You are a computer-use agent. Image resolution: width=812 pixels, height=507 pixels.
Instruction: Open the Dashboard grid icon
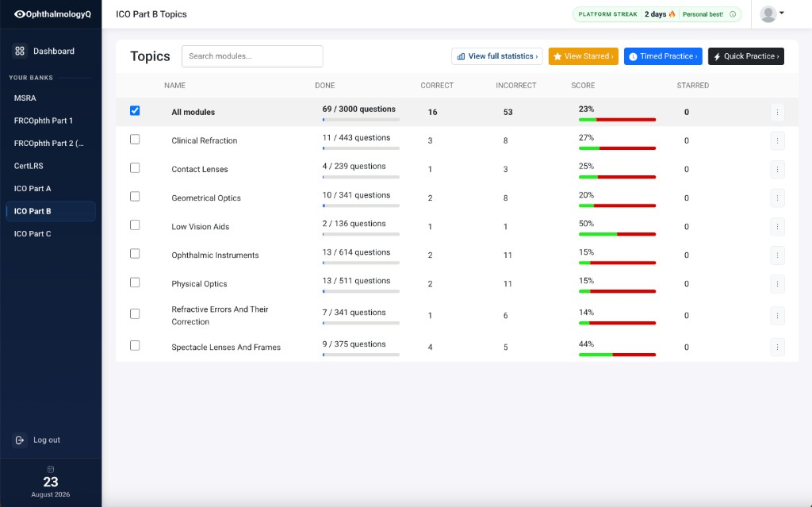click(20, 51)
